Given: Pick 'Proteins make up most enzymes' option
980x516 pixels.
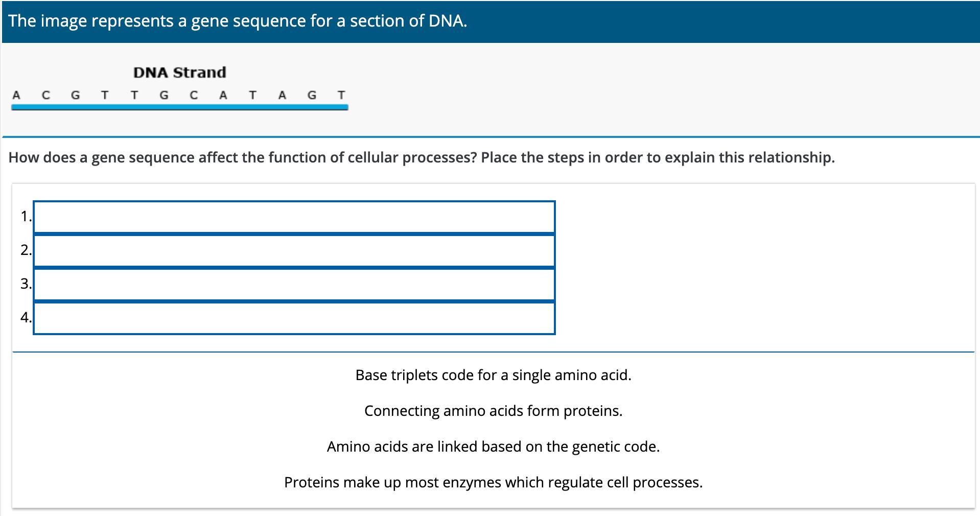Looking at the screenshot, I should [x=494, y=482].
